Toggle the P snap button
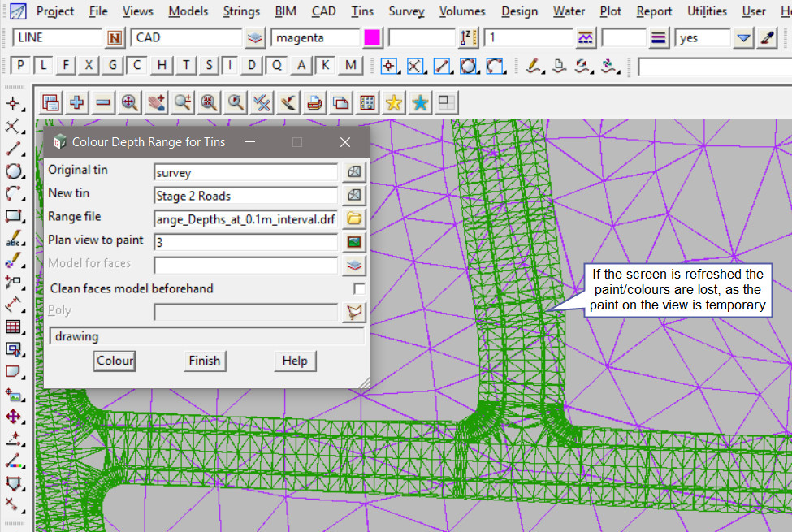 point(21,66)
